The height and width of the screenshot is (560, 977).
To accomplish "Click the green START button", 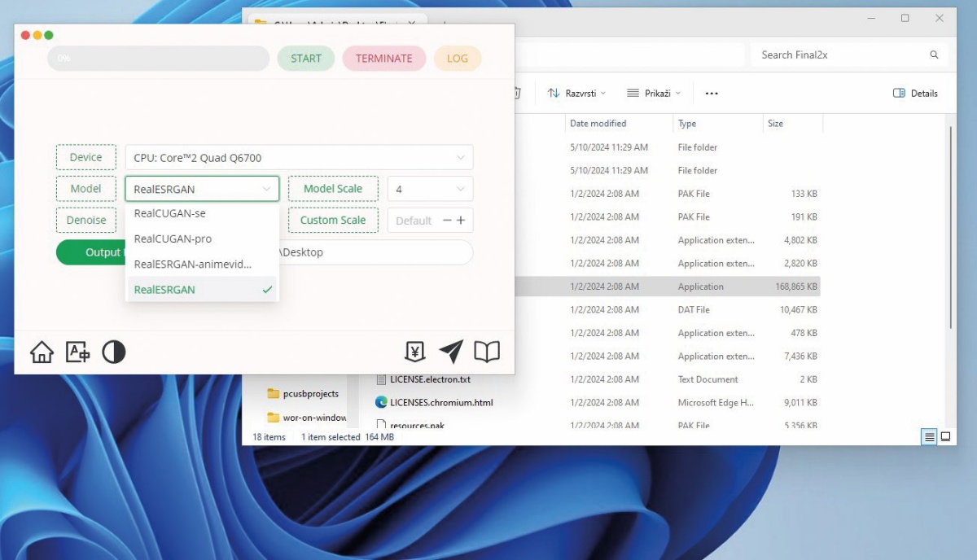I will coord(306,59).
